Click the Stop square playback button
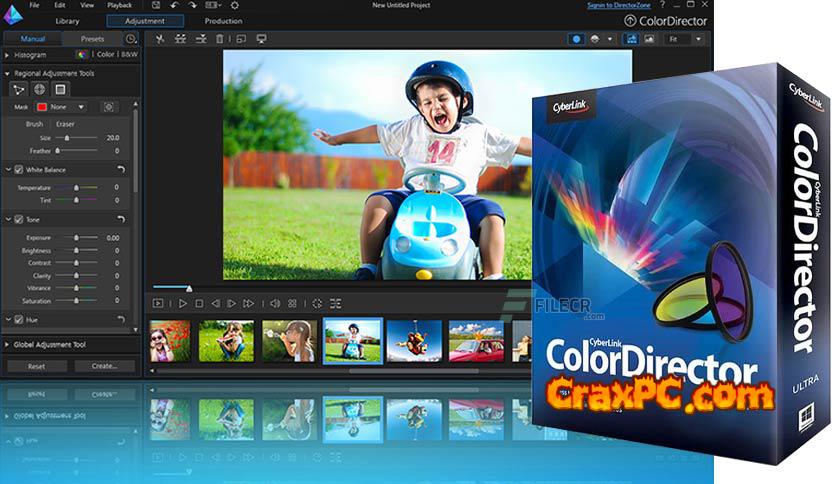Viewport: 836px width, 484px height. 199,303
